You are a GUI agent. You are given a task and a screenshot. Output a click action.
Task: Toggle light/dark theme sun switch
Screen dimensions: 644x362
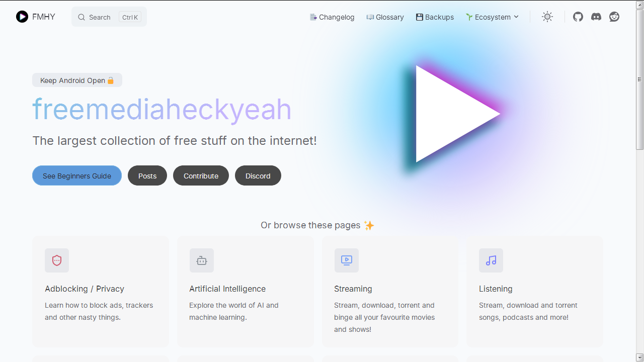(547, 17)
